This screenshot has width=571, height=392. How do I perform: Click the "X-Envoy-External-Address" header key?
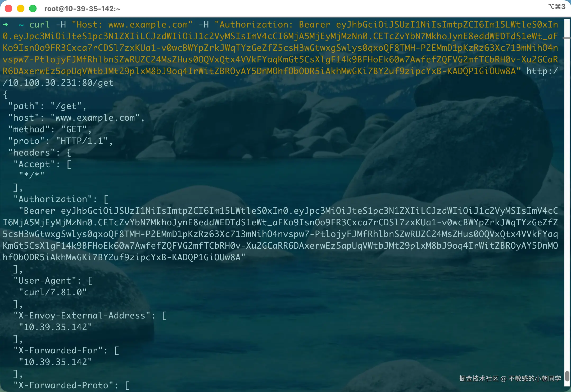pyautogui.click(x=82, y=316)
